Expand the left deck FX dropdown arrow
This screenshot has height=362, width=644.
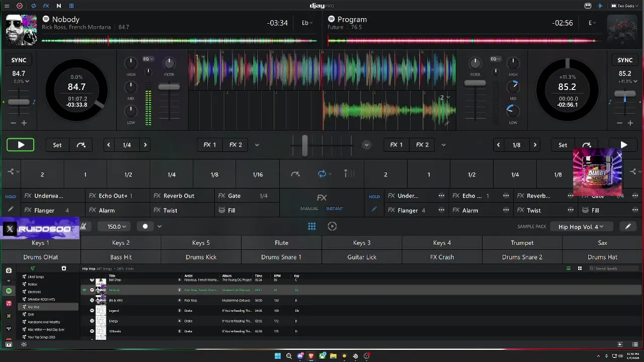(257, 145)
